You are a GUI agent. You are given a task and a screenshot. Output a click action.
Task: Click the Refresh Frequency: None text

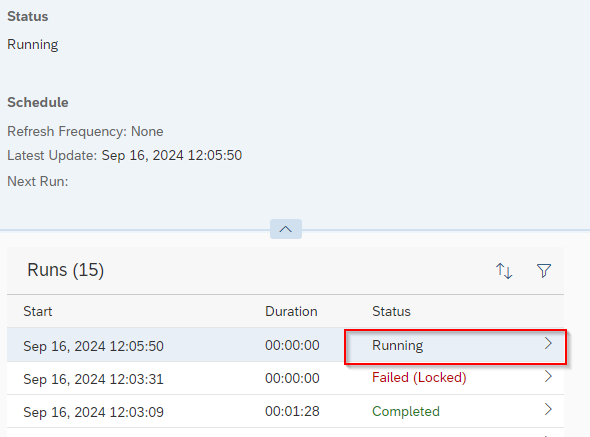85,131
